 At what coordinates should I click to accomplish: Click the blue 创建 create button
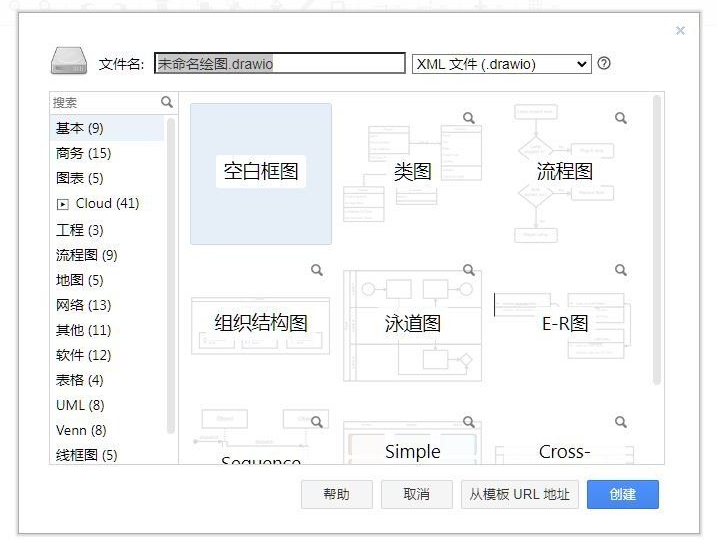pyautogui.click(x=623, y=494)
